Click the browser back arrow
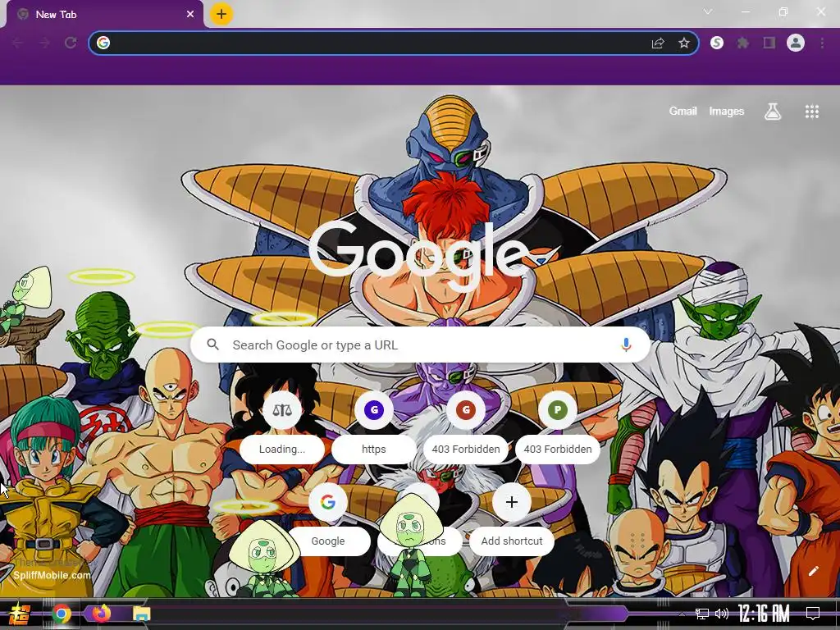The image size is (840, 630). pyautogui.click(x=18, y=43)
